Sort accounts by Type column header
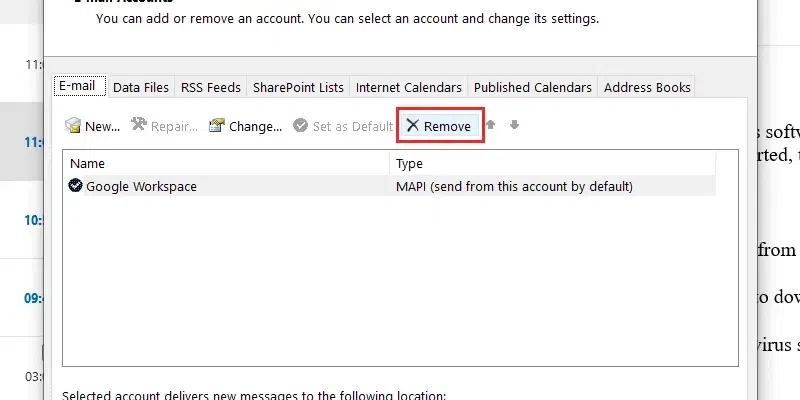The height and width of the screenshot is (400, 800). pyautogui.click(x=553, y=163)
